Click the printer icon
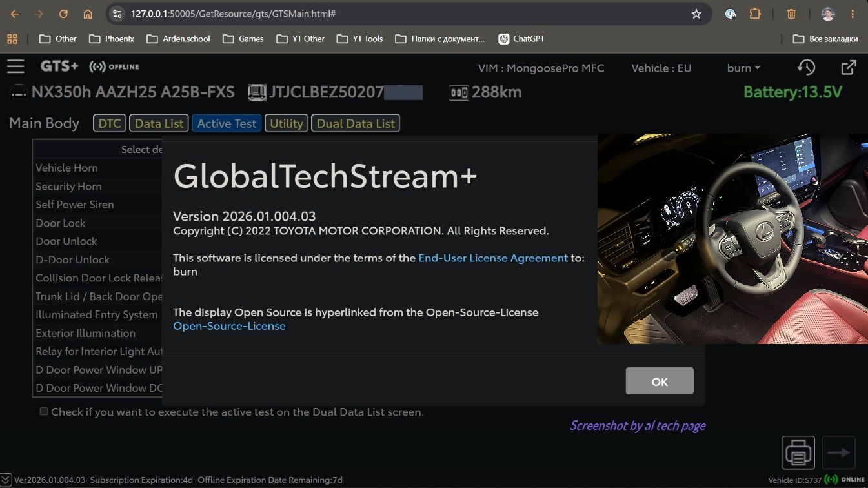 coord(798,452)
